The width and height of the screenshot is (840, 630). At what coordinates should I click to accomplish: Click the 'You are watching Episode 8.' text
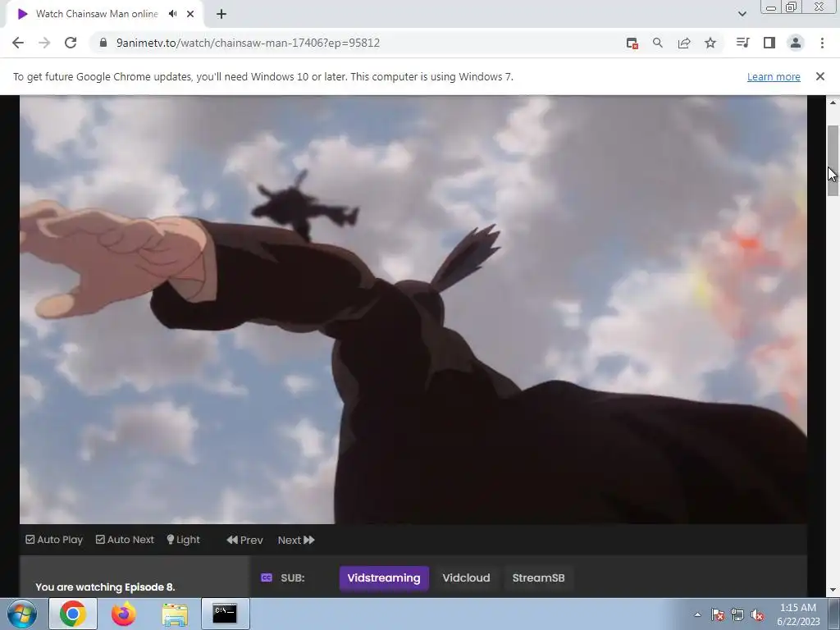106,587
